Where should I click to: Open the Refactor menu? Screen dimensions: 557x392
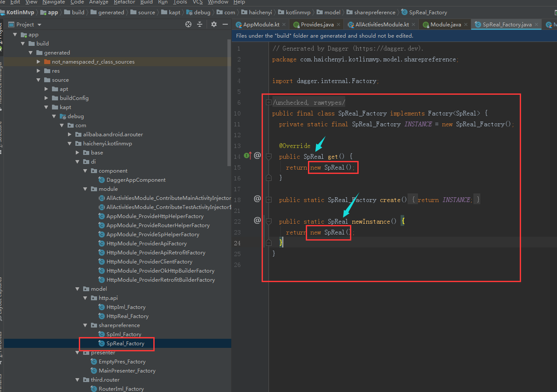[x=124, y=2]
